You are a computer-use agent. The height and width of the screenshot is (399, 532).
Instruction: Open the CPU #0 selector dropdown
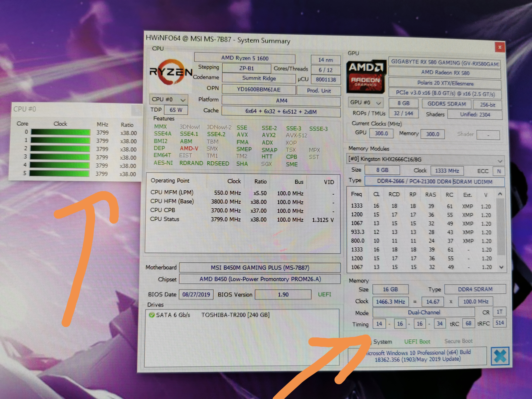pyautogui.click(x=169, y=99)
